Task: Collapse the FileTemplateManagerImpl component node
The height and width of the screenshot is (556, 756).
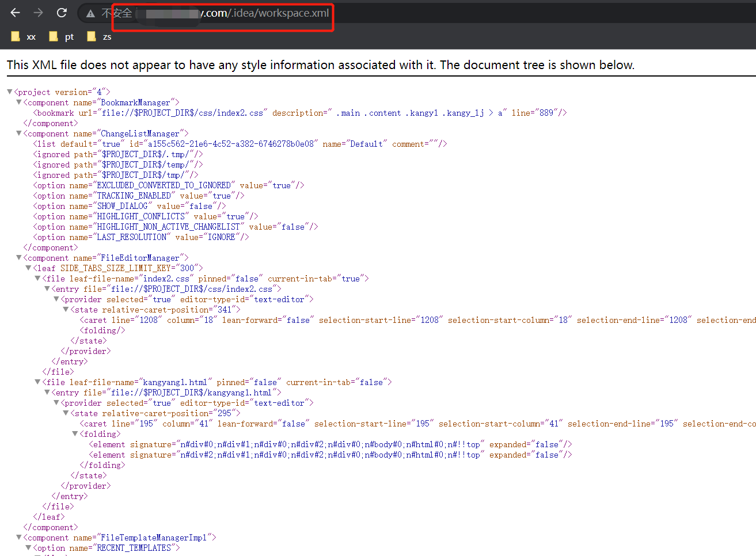Action: [19, 537]
